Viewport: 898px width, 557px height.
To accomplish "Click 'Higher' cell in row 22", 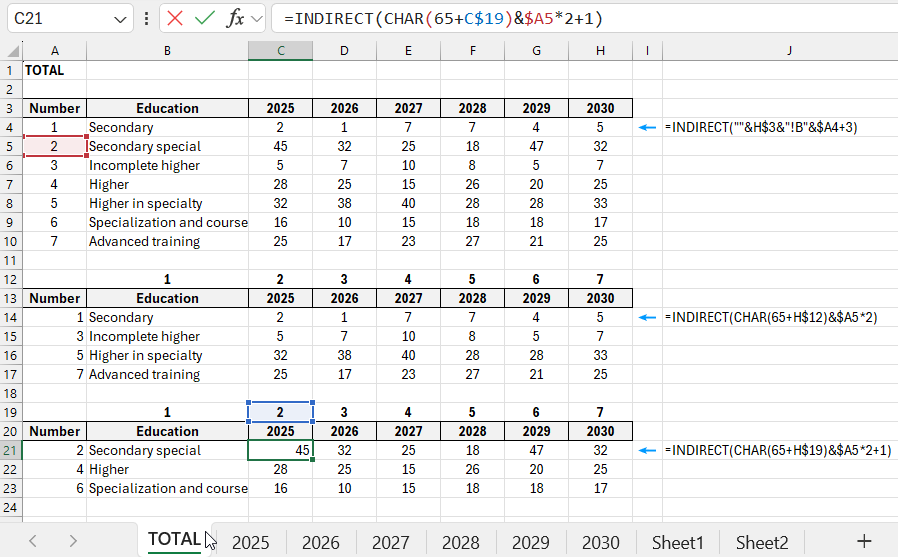I will pyautogui.click(x=167, y=469).
